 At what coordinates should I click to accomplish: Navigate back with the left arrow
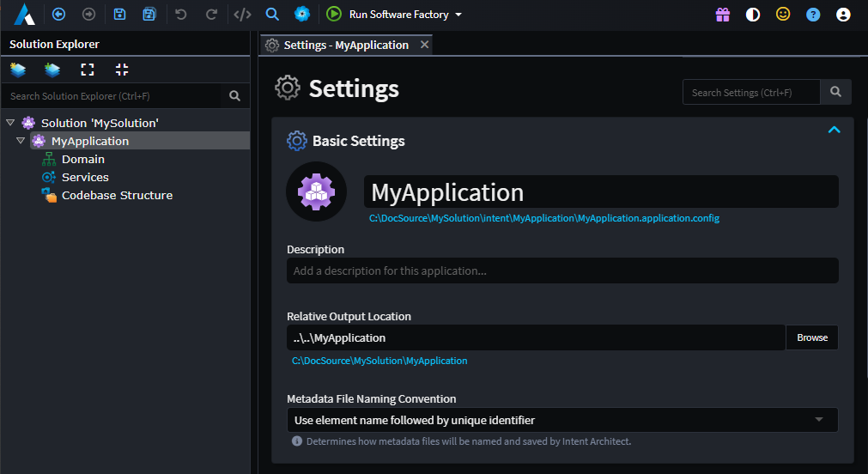coord(58,15)
